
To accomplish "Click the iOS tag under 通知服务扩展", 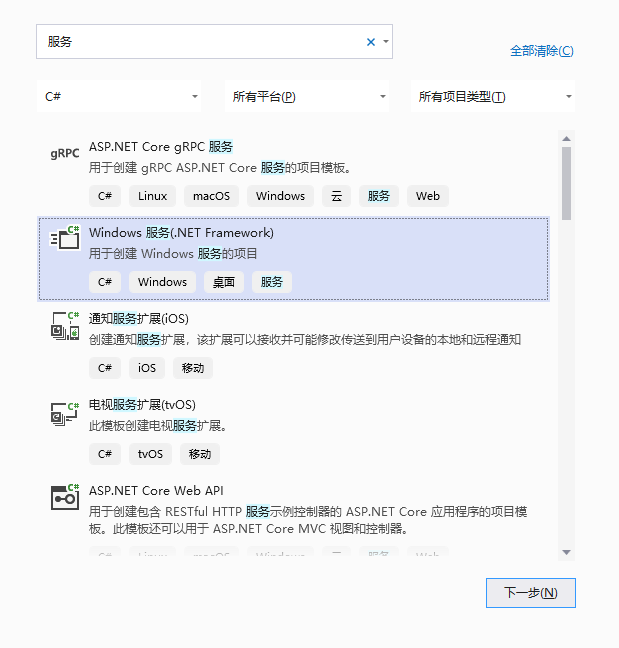I will click(x=147, y=368).
